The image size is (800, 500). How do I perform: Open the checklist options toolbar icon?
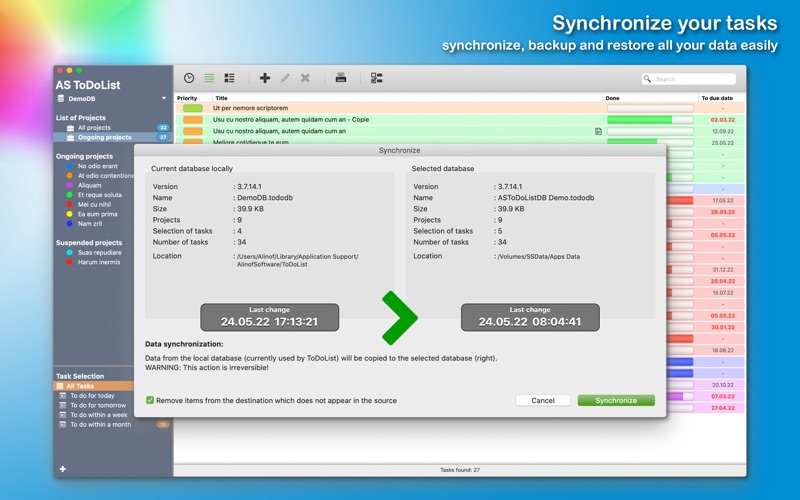click(x=377, y=78)
